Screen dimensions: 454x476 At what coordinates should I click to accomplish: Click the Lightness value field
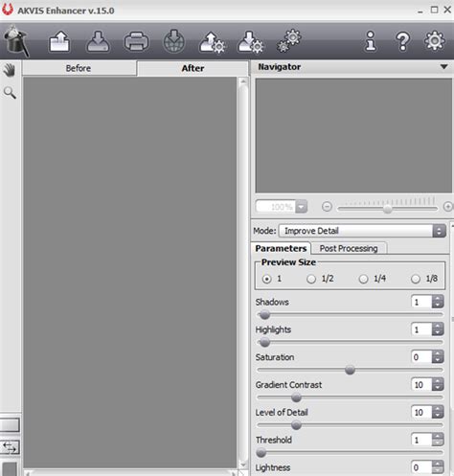point(421,467)
